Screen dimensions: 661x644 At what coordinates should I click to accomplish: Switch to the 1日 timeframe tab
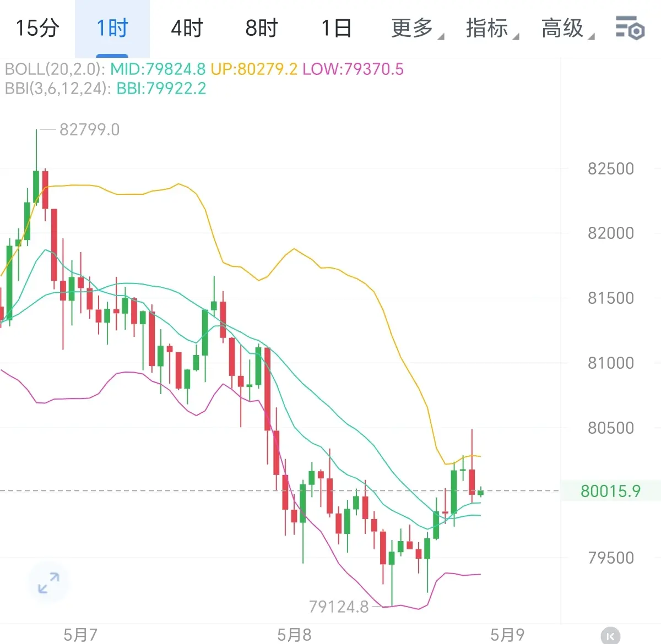point(337,28)
